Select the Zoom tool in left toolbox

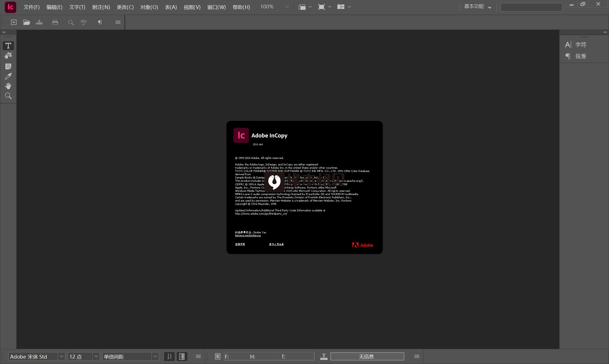point(8,96)
